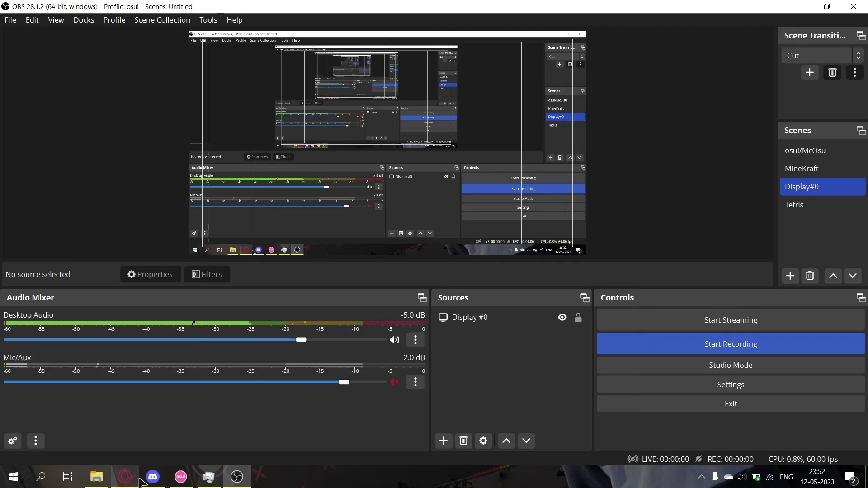The image size is (868, 488).
Task: Click the Start Streaming button
Action: [731, 320]
